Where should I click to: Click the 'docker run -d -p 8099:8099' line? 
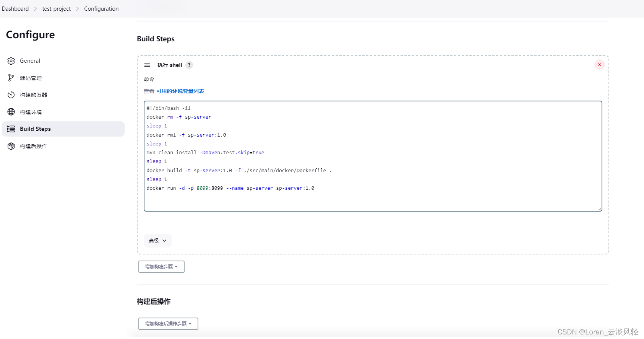[x=230, y=188]
